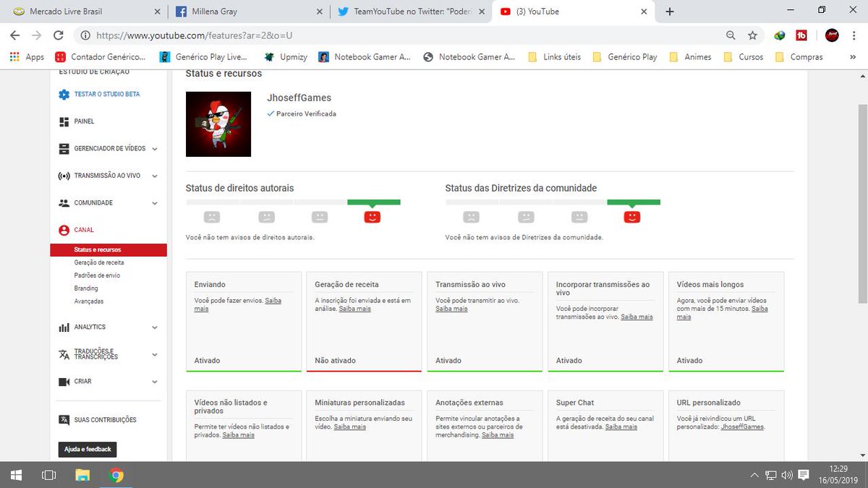Image resolution: width=868 pixels, height=488 pixels.
Task: Click the Painel dashboard icon
Action: (x=64, y=121)
